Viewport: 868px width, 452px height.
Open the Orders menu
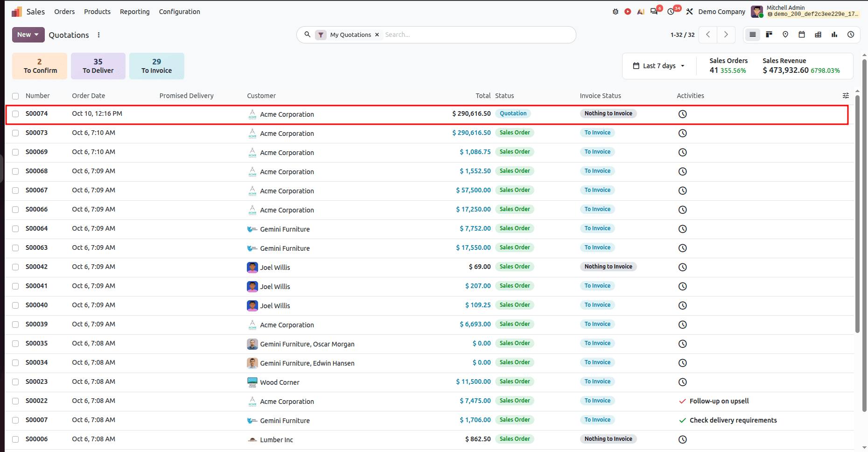[64, 12]
